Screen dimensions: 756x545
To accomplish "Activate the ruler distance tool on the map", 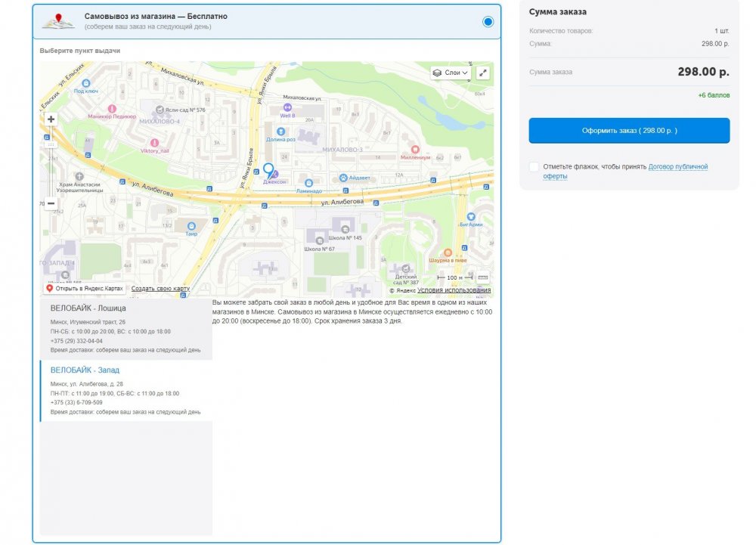I will pos(483,277).
